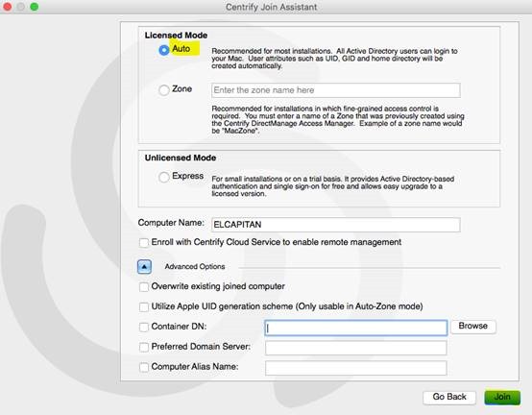Click the Preferred Domain Server text field

pyautogui.click(x=356, y=348)
